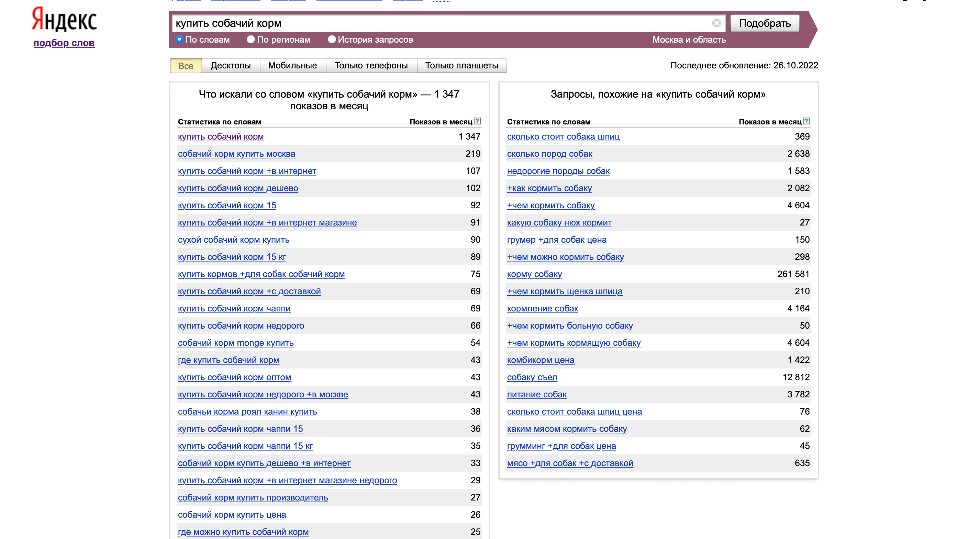Viewport: 980px width, 539px height.
Task: Switch to the 'Только телефоны' tab
Action: [x=371, y=65]
